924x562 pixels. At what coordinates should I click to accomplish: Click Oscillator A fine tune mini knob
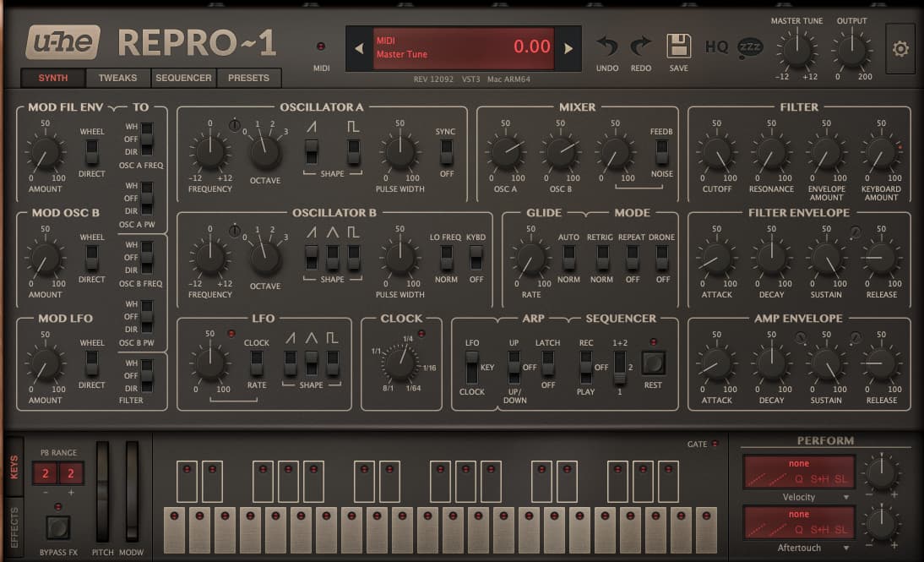click(x=234, y=125)
